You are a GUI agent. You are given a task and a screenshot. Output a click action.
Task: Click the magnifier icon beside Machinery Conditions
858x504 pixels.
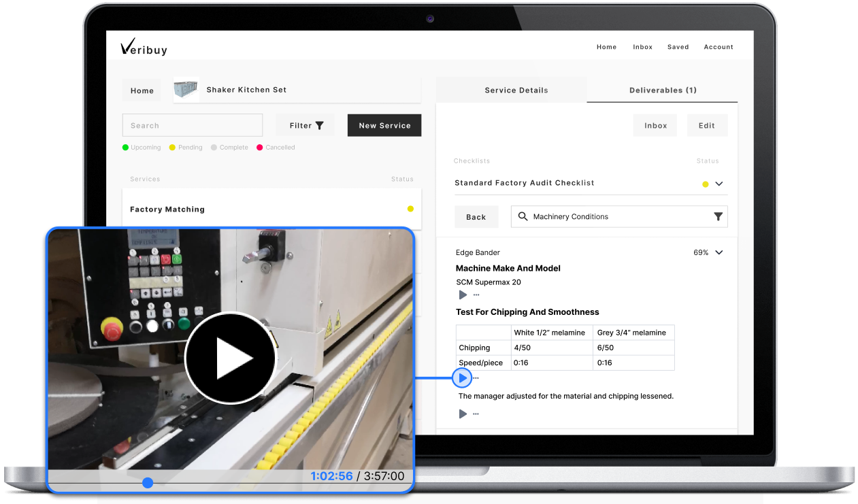[523, 216]
